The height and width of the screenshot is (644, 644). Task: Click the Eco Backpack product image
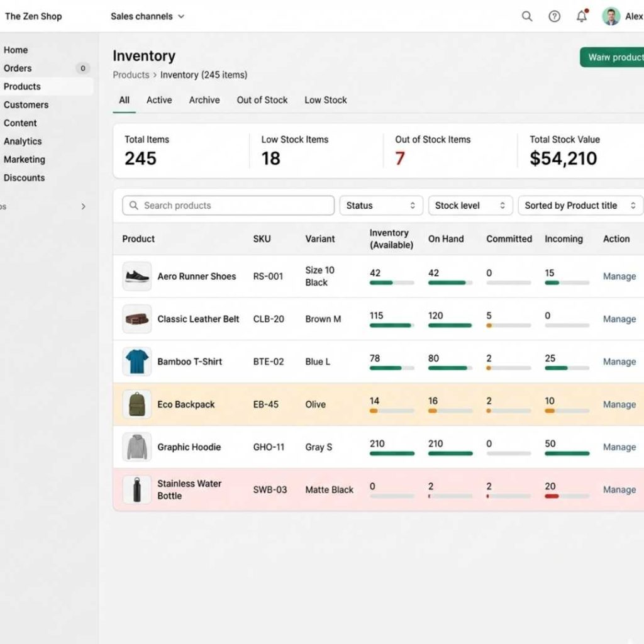click(x=136, y=404)
